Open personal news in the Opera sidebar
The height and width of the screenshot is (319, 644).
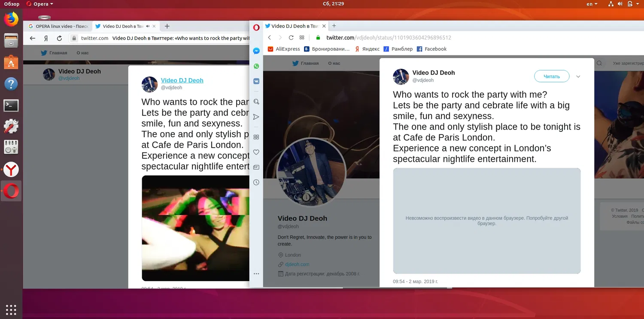pyautogui.click(x=256, y=167)
